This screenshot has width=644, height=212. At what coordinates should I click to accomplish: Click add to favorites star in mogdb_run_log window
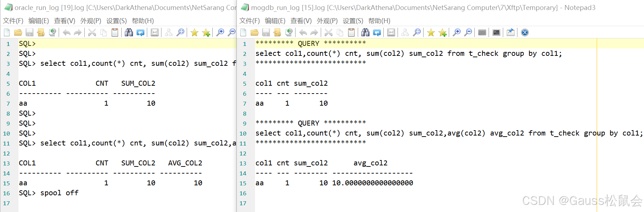[x=442, y=33]
